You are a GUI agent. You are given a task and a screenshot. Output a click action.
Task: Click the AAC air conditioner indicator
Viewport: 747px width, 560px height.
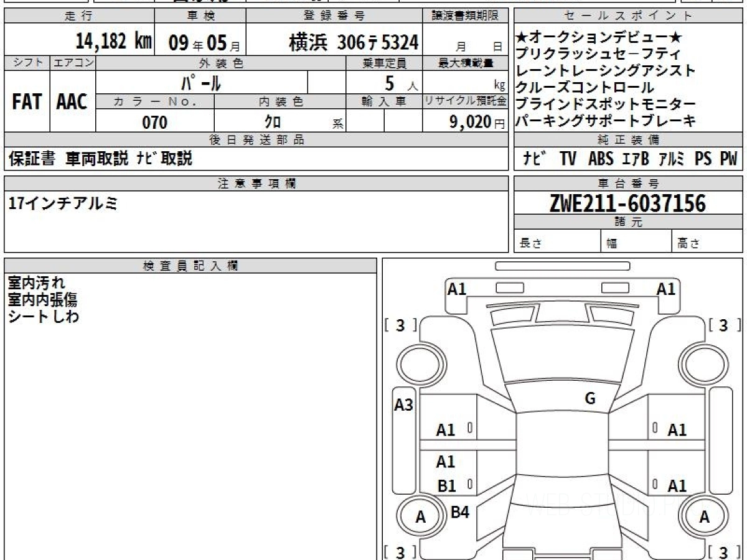pos(72,102)
